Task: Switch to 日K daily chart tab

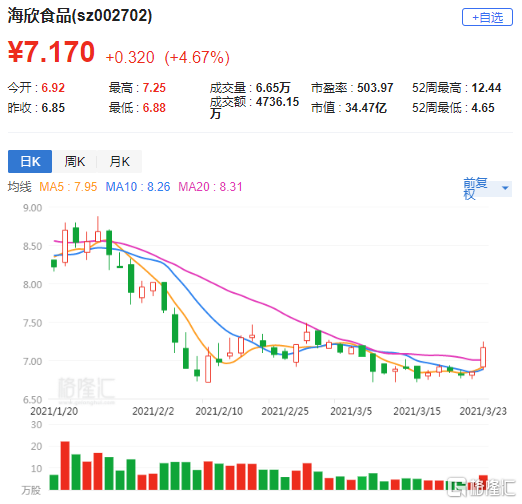Action: tap(30, 162)
